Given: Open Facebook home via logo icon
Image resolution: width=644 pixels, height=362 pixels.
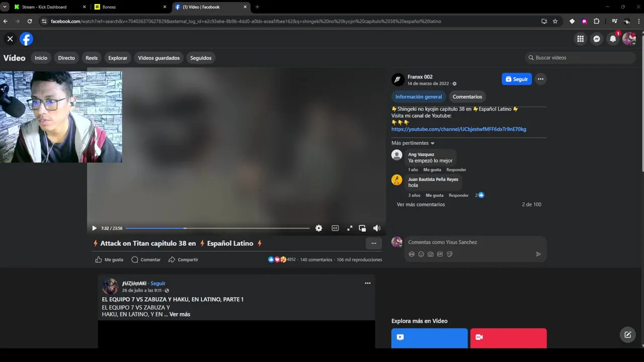Looking at the screenshot, I should click(26, 39).
